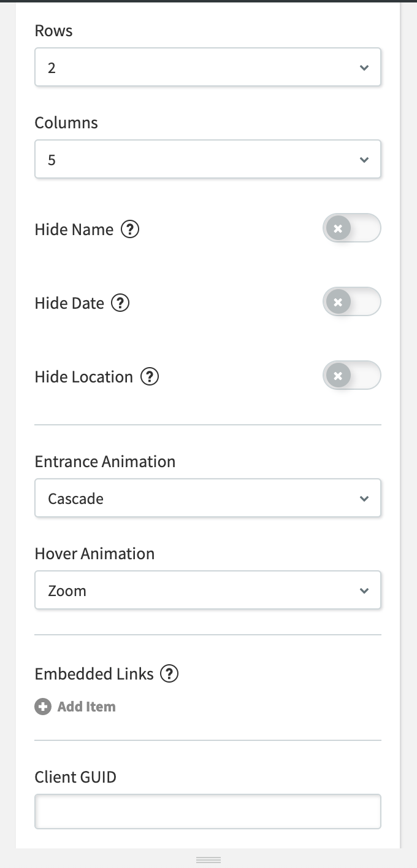417x868 pixels.
Task: Open the Embedded Links help icon
Action: pyautogui.click(x=169, y=674)
